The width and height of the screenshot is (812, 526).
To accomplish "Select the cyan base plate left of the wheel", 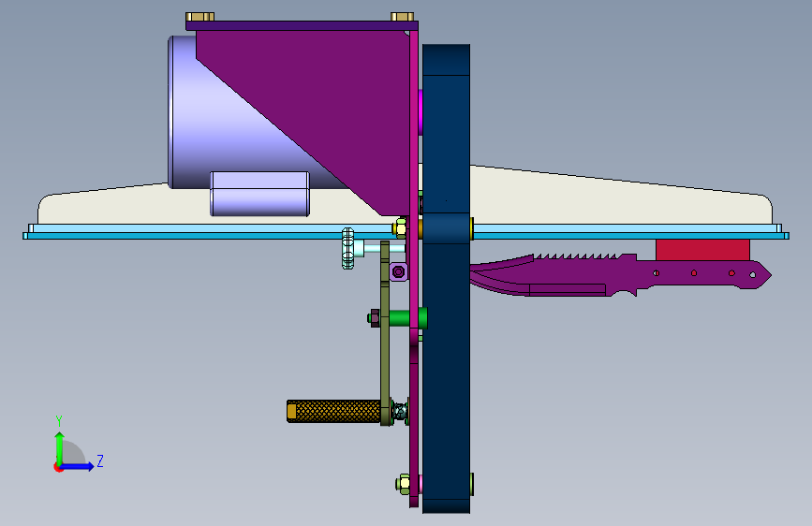I will [207, 232].
